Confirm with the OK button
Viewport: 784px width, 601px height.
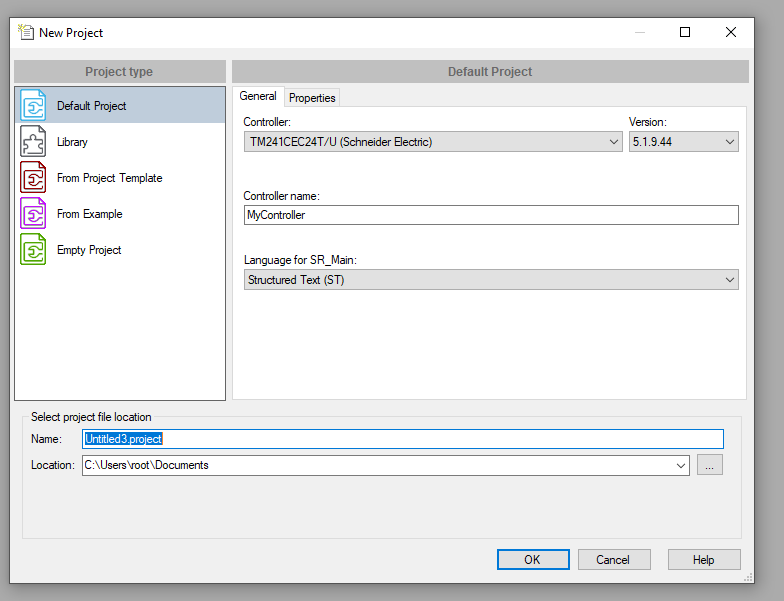(x=533, y=560)
